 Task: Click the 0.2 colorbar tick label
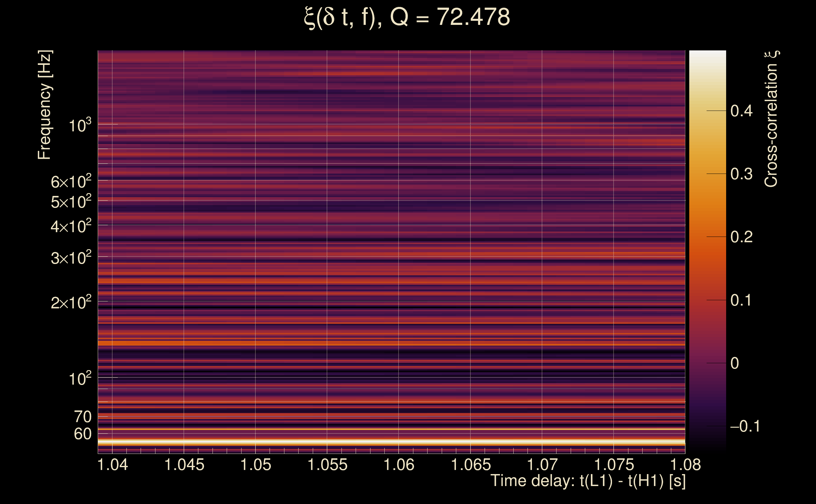tap(741, 237)
